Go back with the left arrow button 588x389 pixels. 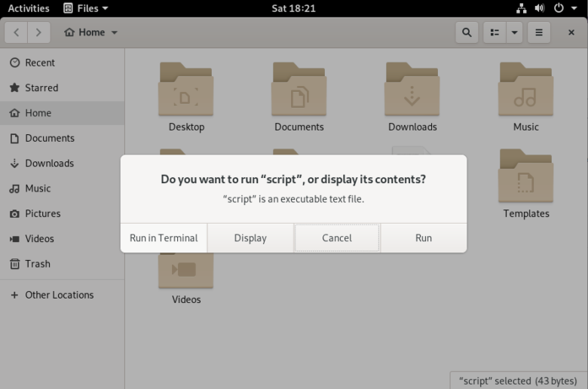[17, 32]
